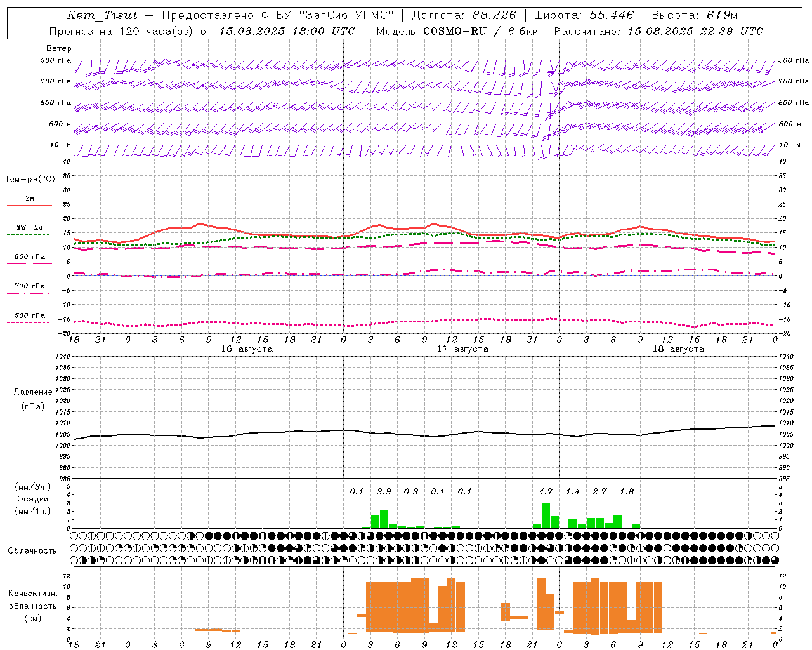Viewport: 812px width, 650px height.
Task: Click the computed time Рассчитано: 15.08.2025 22:39 UTC
Action: coord(658,31)
